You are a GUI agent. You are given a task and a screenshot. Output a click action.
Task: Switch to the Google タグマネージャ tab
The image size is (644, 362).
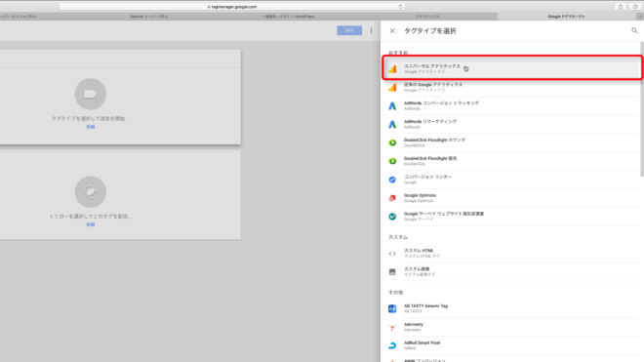tap(566, 17)
